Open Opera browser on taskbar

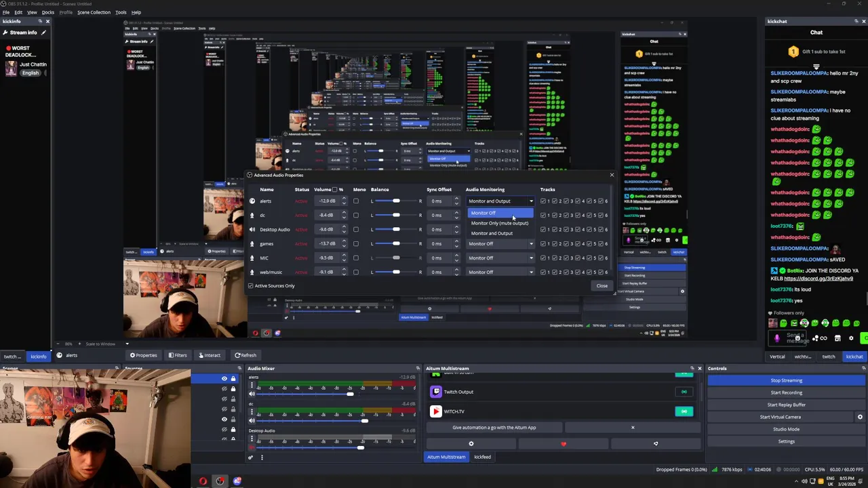pos(203,481)
